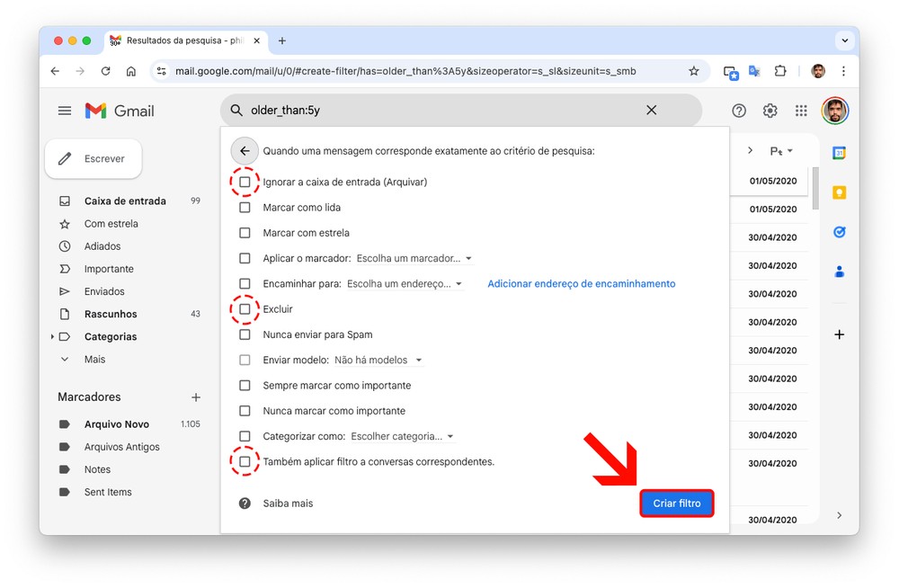This screenshot has height=588, width=899.
Task: Click the message list scrollbar
Action: click(x=815, y=189)
